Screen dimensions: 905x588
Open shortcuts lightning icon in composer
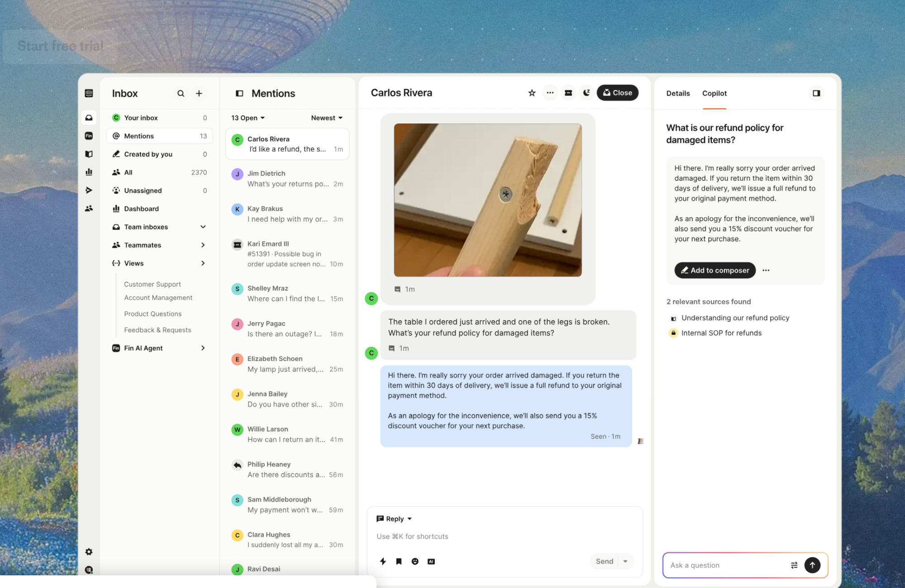tap(383, 561)
